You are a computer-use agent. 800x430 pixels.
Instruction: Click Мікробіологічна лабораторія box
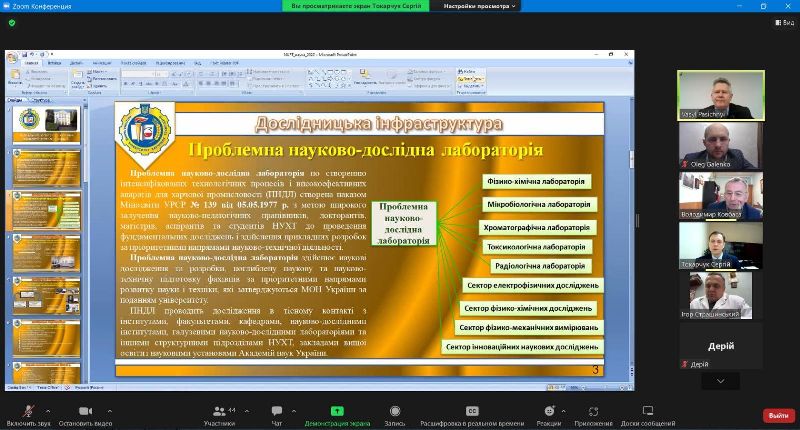[x=539, y=204]
